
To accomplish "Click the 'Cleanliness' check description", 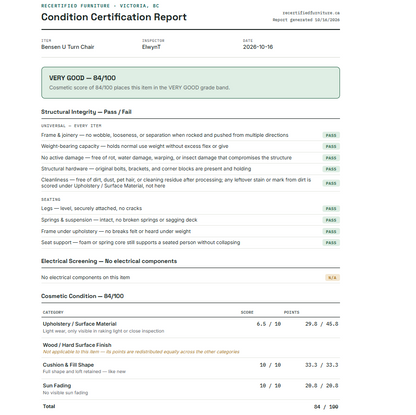I will tap(176, 183).
